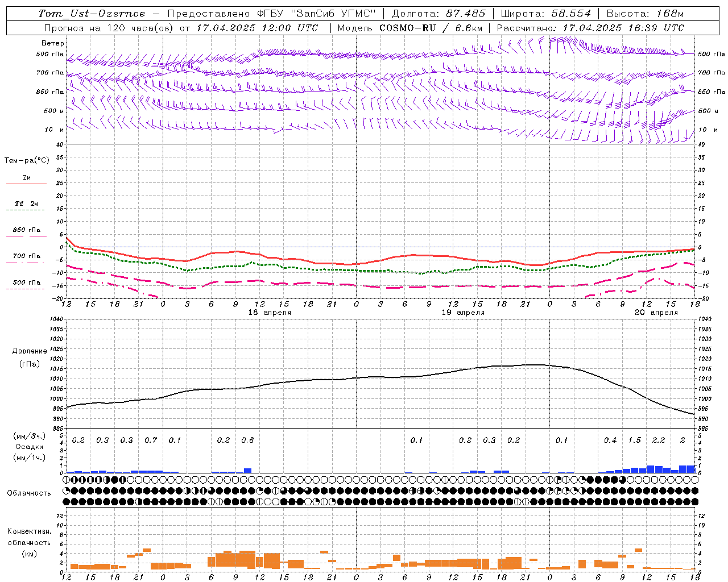Select the 'Долгота: 87.485' longitude text
The width and height of the screenshot is (728, 582).
439,14
